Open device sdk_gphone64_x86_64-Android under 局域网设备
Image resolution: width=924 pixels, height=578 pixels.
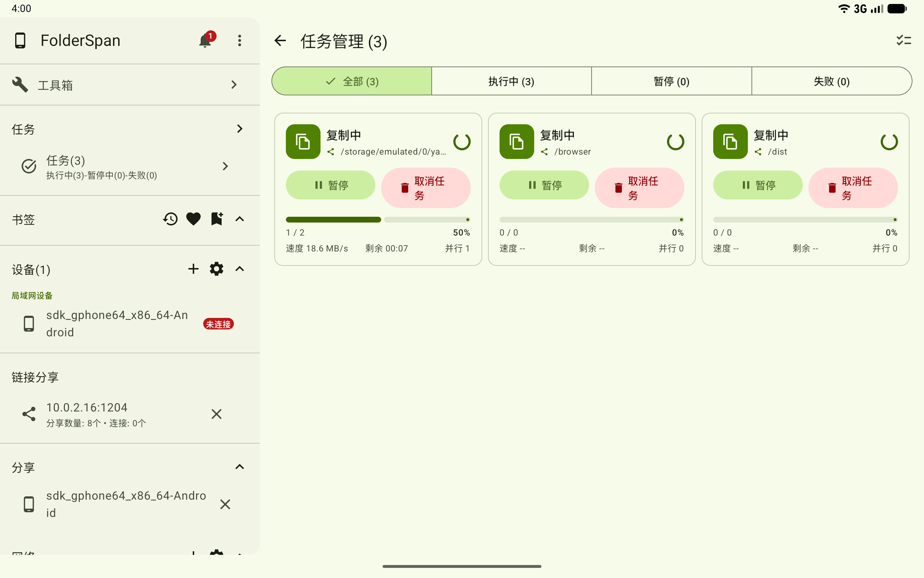pyautogui.click(x=130, y=324)
